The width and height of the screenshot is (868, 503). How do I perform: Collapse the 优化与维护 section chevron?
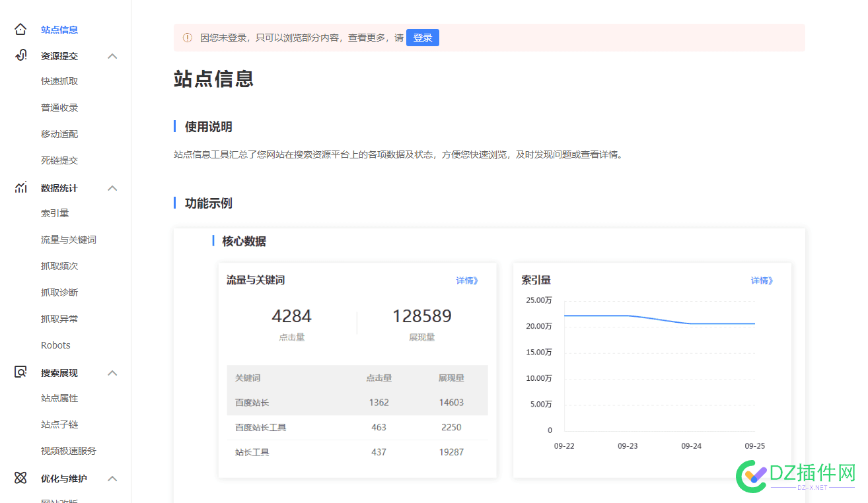point(112,479)
